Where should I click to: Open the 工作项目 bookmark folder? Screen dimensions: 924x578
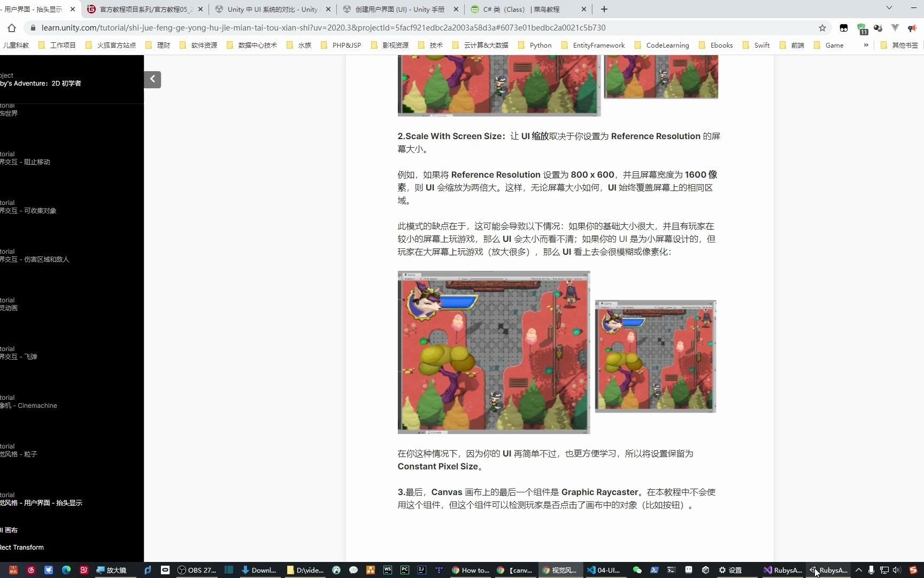[x=57, y=45]
